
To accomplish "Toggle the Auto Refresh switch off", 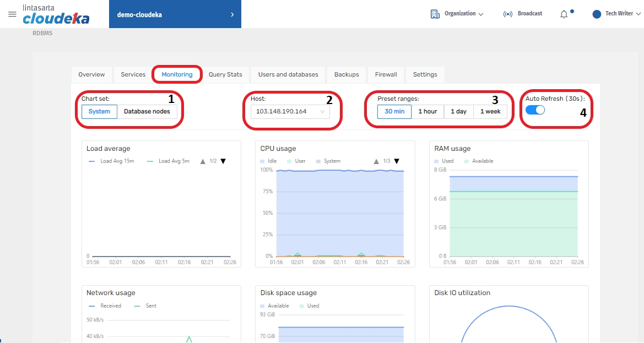I will click(x=535, y=110).
